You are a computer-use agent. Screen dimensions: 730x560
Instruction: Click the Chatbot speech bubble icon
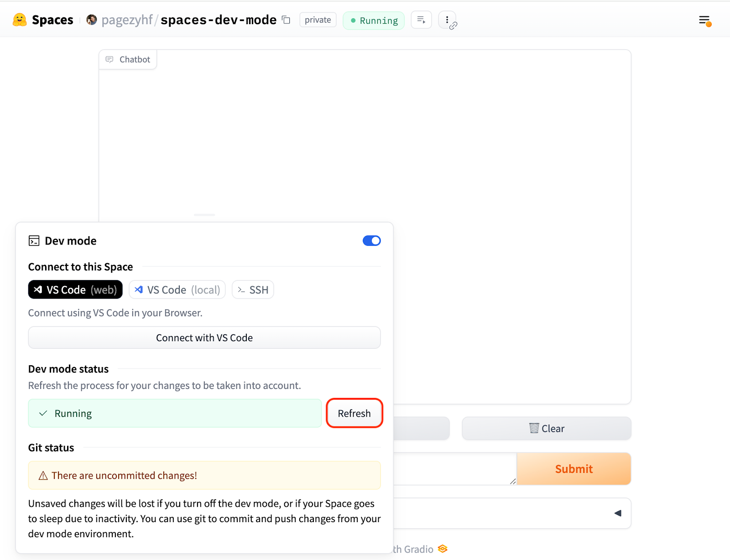click(109, 59)
